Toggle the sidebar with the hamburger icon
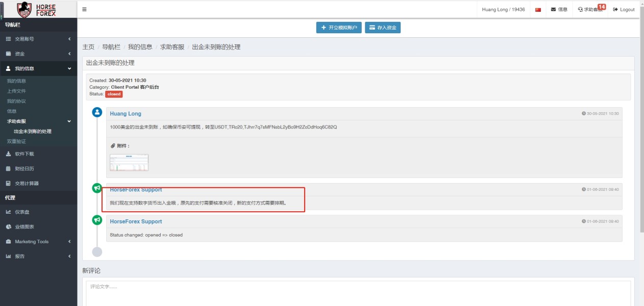The width and height of the screenshot is (644, 306). pos(84,9)
